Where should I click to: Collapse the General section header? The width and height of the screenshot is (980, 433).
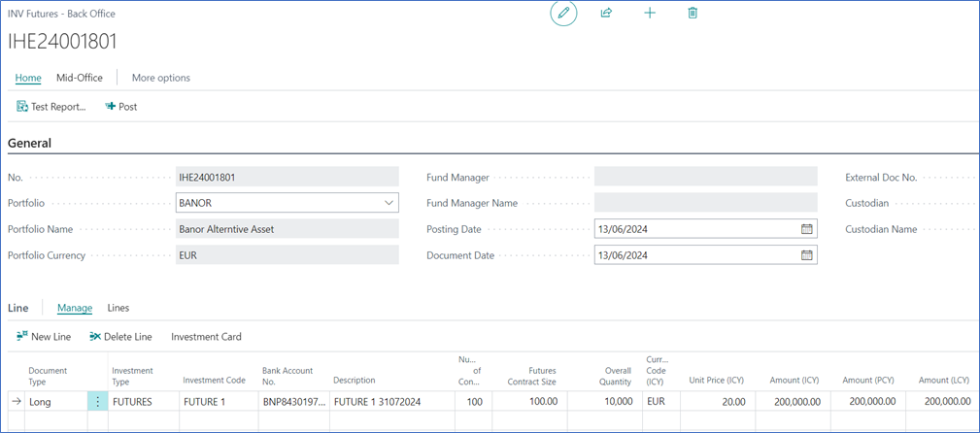(30, 143)
